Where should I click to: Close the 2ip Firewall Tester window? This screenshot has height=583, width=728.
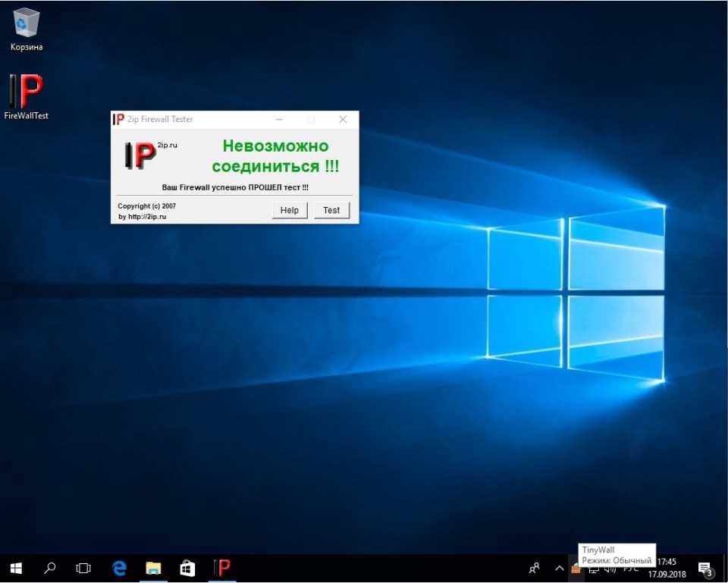(x=343, y=119)
